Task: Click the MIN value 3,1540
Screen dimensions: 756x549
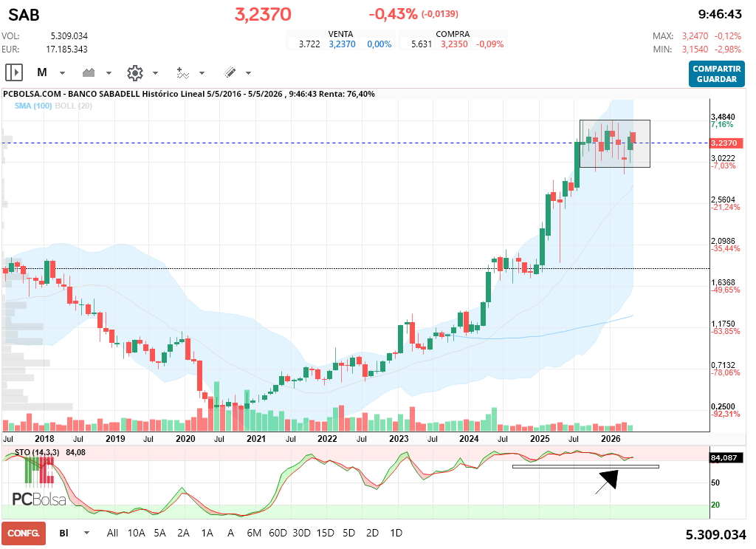Action: click(695, 50)
